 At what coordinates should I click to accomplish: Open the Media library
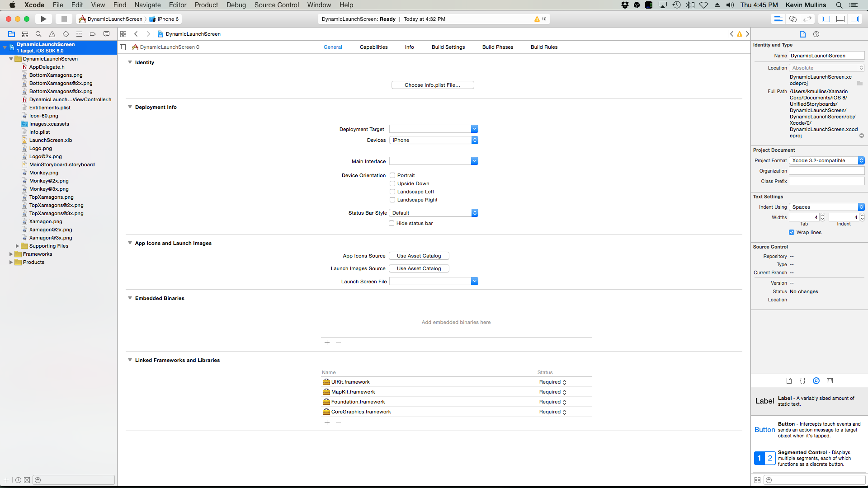tap(830, 380)
